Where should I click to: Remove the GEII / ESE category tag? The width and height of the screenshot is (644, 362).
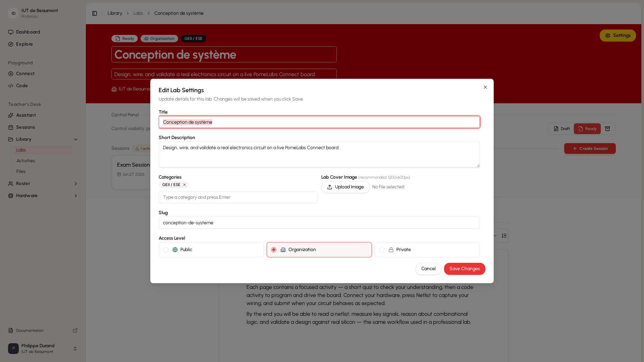[x=184, y=185]
